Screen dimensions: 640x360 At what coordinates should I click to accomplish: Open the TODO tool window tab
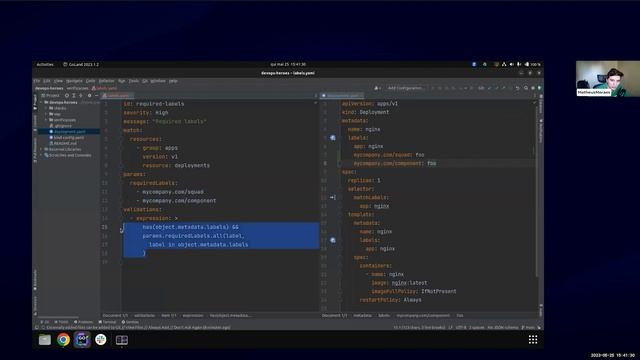pyautogui.click(x=62, y=322)
